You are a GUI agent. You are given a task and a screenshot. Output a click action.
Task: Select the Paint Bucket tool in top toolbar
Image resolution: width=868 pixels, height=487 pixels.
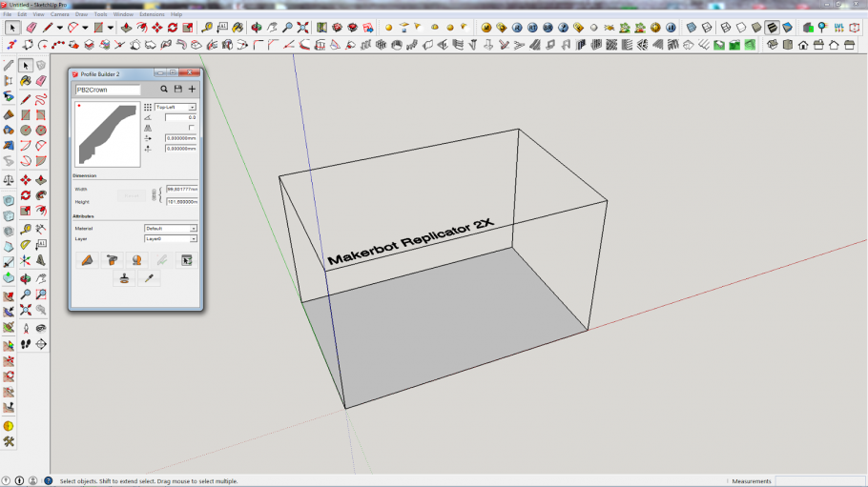(238, 28)
